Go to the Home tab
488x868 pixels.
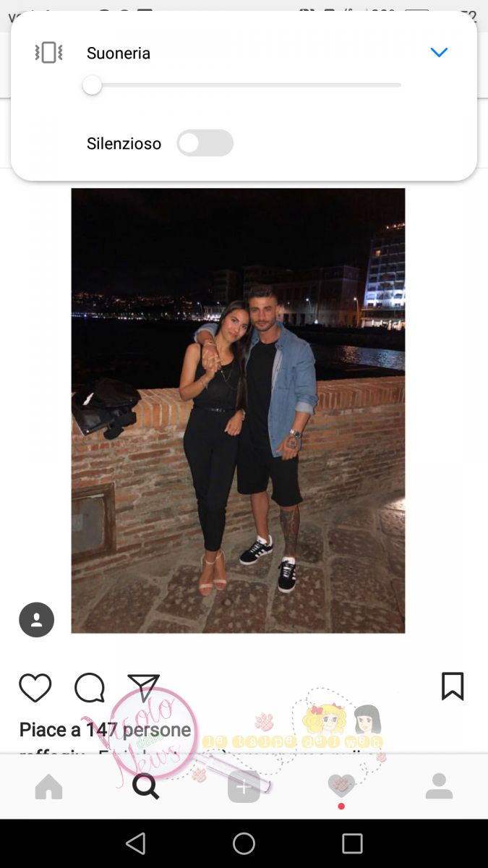point(48,786)
